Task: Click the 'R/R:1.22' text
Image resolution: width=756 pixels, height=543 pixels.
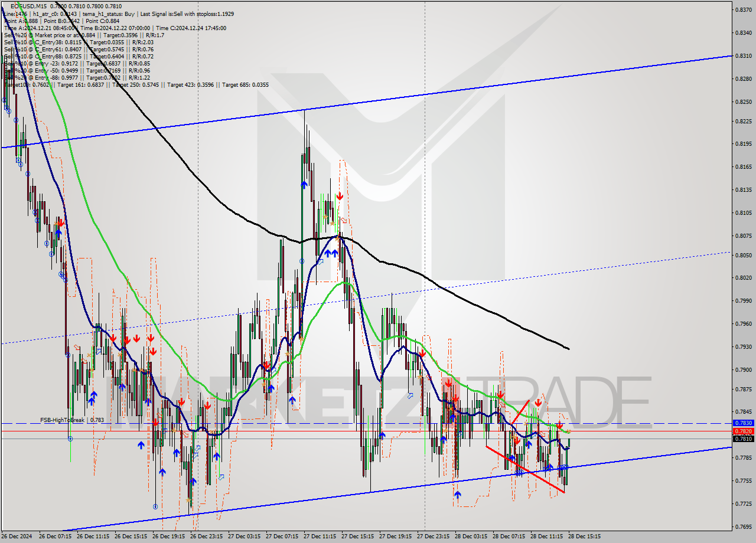Action: pyautogui.click(x=139, y=77)
